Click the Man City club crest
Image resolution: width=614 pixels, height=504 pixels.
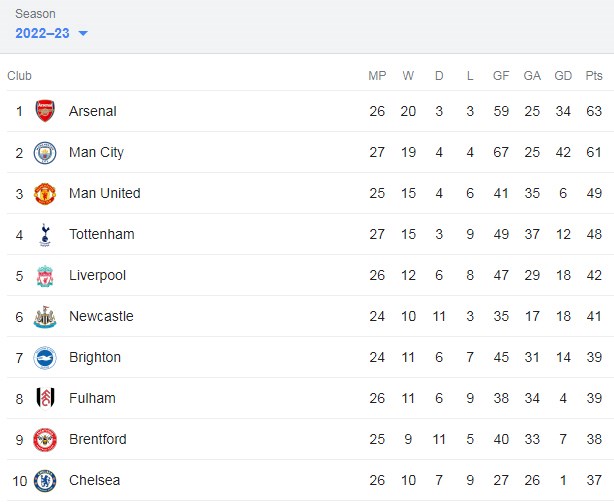pyautogui.click(x=45, y=152)
